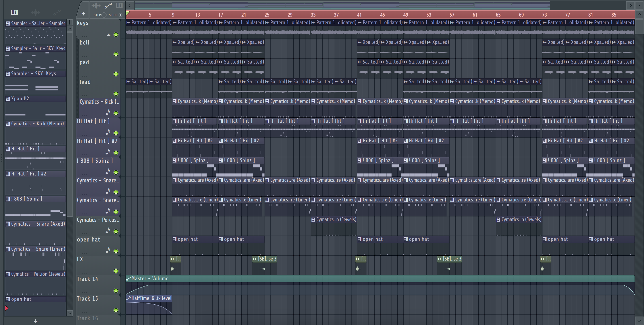
Task: Select Cymatics - Pe..ion (Jewels) in the picker list
Action: pyautogui.click(x=36, y=274)
